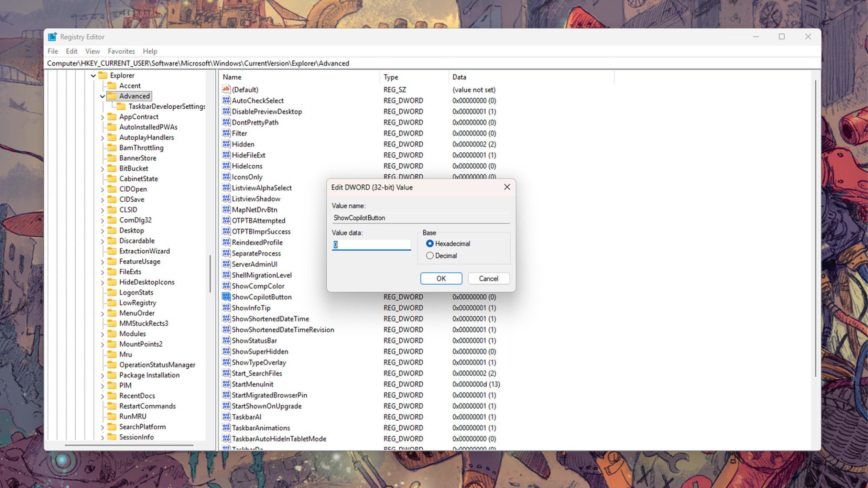Viewport: 868px width, 488px height.
Task: Click the ShowStatusBar DWORD icon
Action: (226, 341)
